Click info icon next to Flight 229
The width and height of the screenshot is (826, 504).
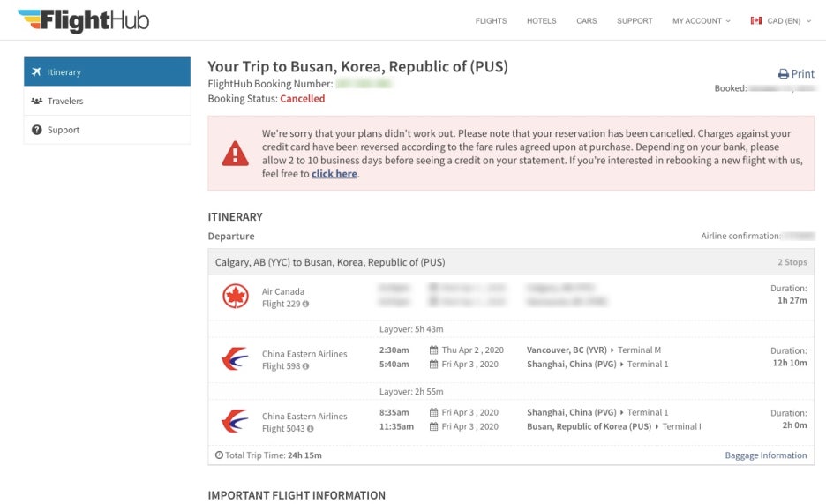(x=306, y=305)
